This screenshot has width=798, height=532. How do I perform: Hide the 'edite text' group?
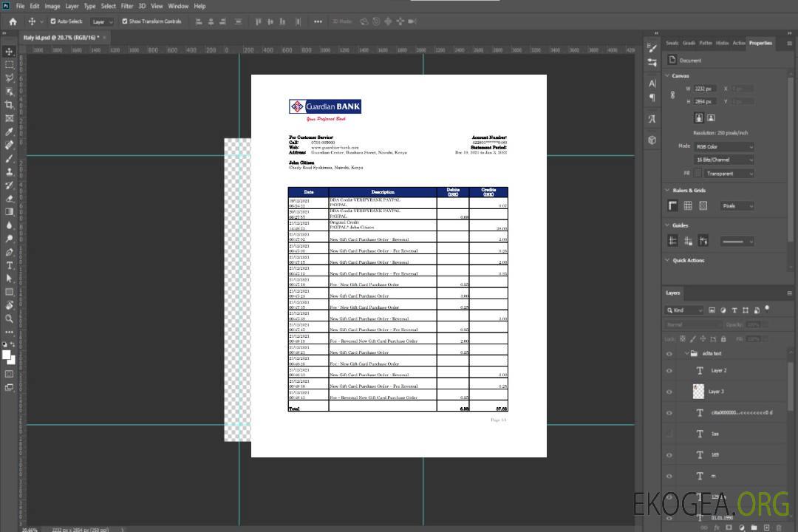click(x=669, y=354)
